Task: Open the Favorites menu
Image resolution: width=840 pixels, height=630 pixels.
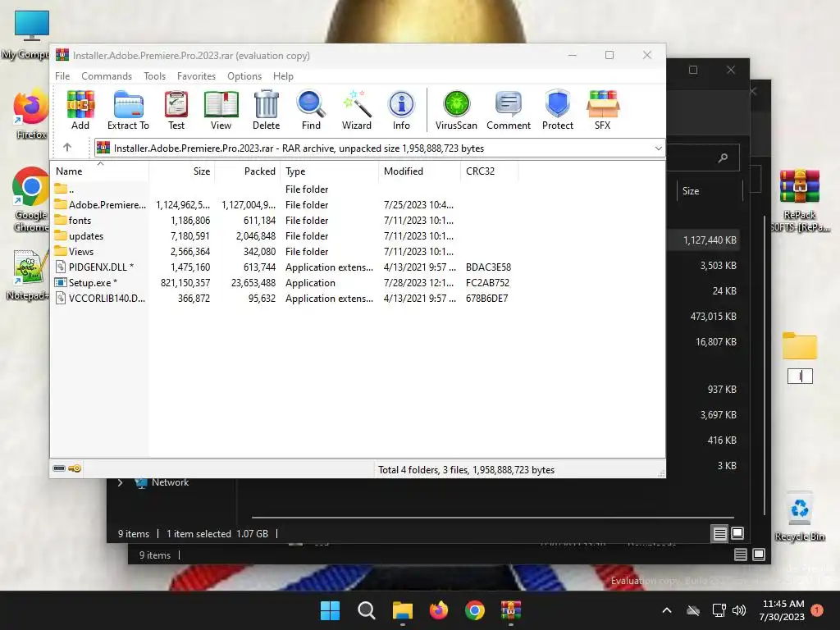Action: pos(196,76)
